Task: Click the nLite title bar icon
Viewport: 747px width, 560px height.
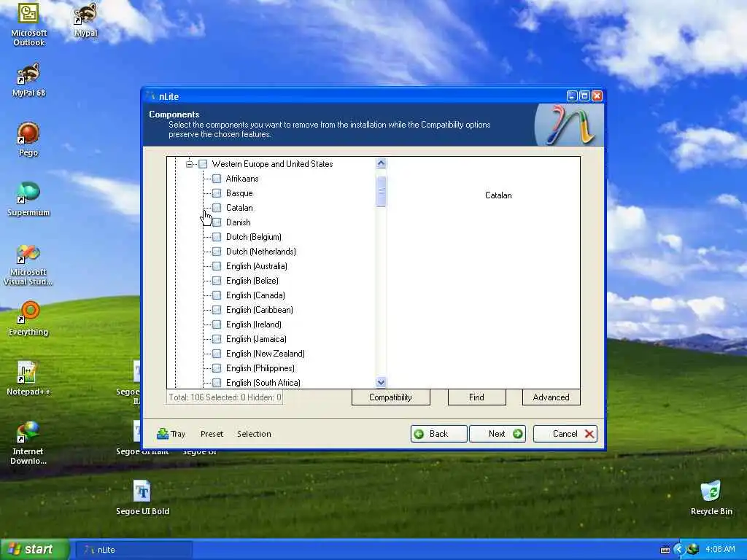Action: [x=151, y=96]
